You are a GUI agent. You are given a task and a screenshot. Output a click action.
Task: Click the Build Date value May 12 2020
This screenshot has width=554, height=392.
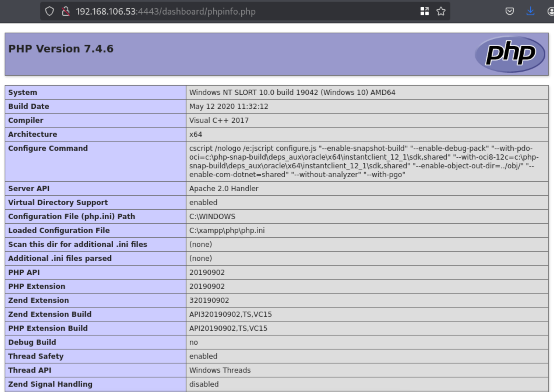229,106
